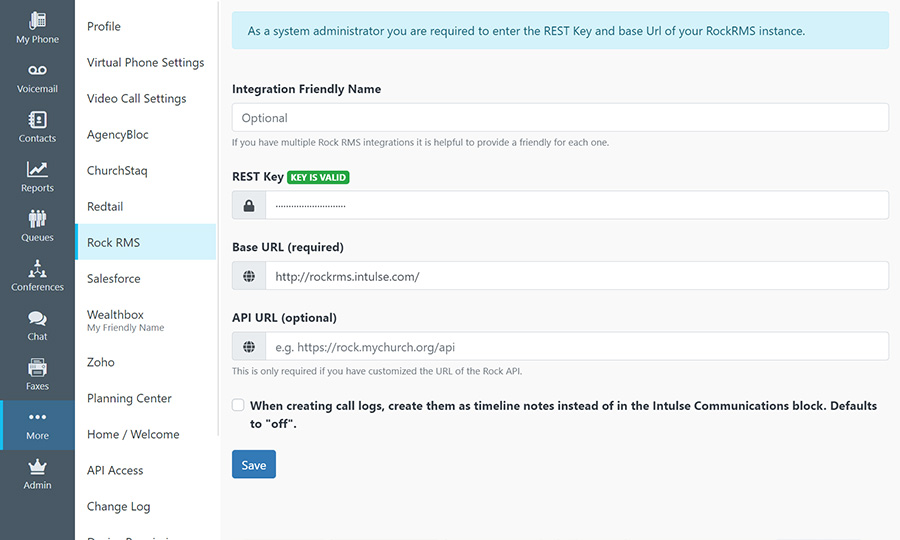Click the API URL optional field
This screenshot has width=900, height=540.
[577, 347]
